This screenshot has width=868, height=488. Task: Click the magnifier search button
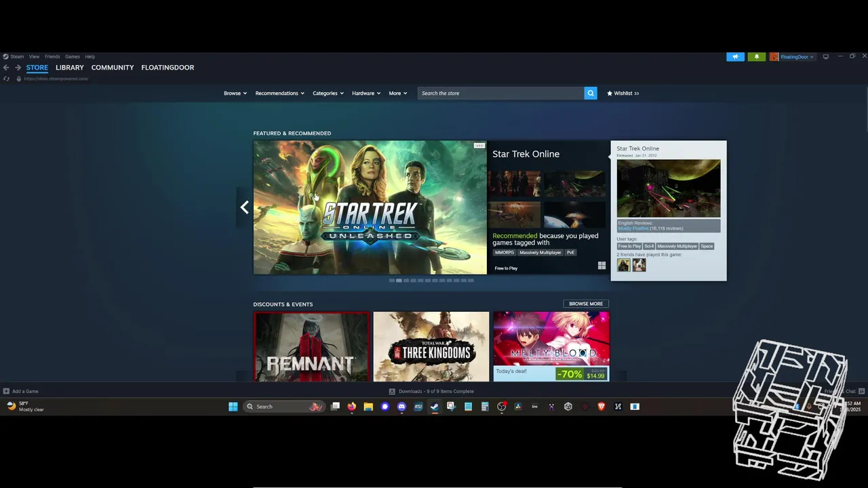click(x=591, y=93)
